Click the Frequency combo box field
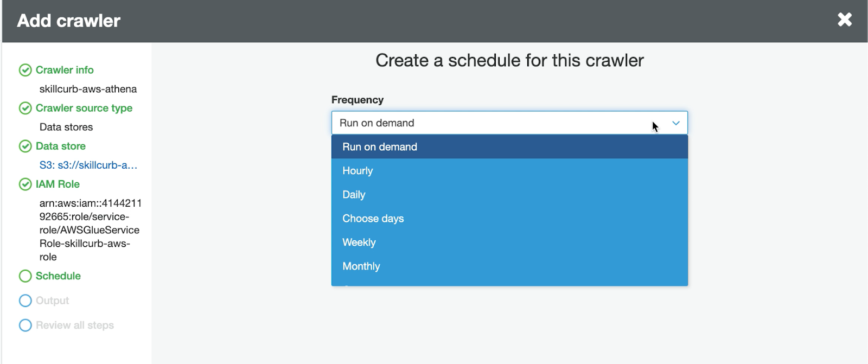The height and width of the screenshot is (364, 868). click(x=488, y=123)
